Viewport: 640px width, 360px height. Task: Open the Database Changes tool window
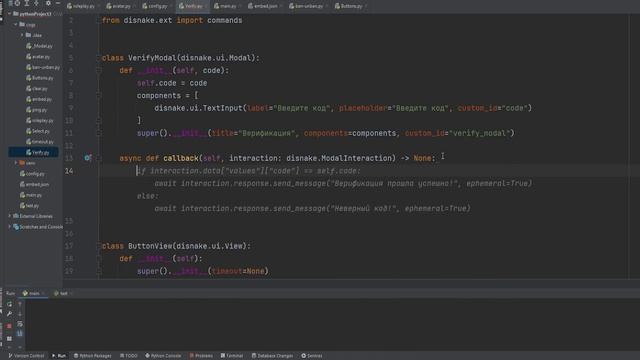point(272,356)
